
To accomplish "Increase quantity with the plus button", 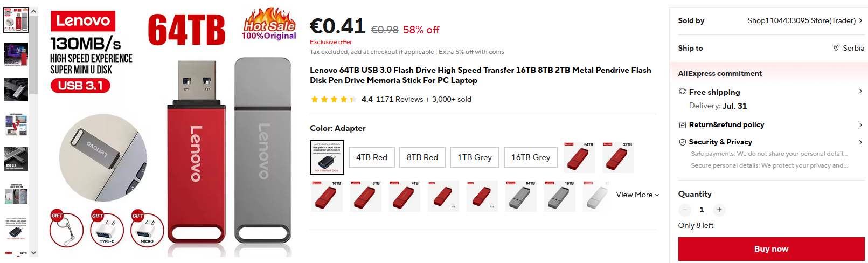I will [719, 210].
